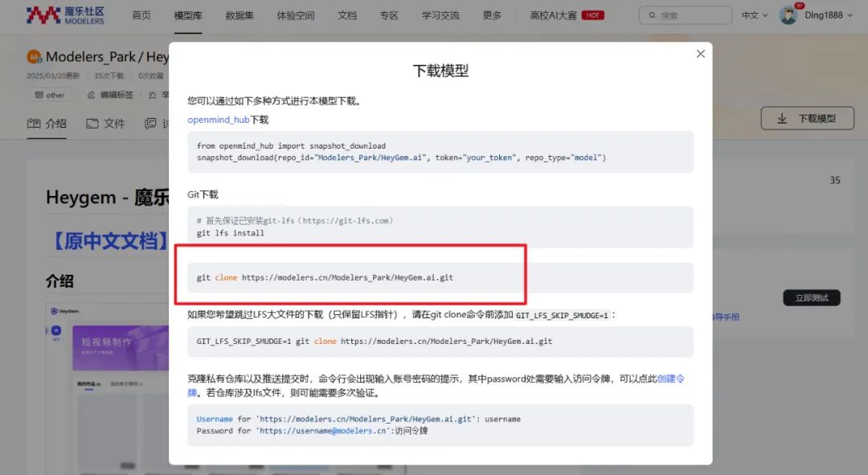Open the 学习交流 nav item
Screen dimensions: 868x475
tap(440, 15)
